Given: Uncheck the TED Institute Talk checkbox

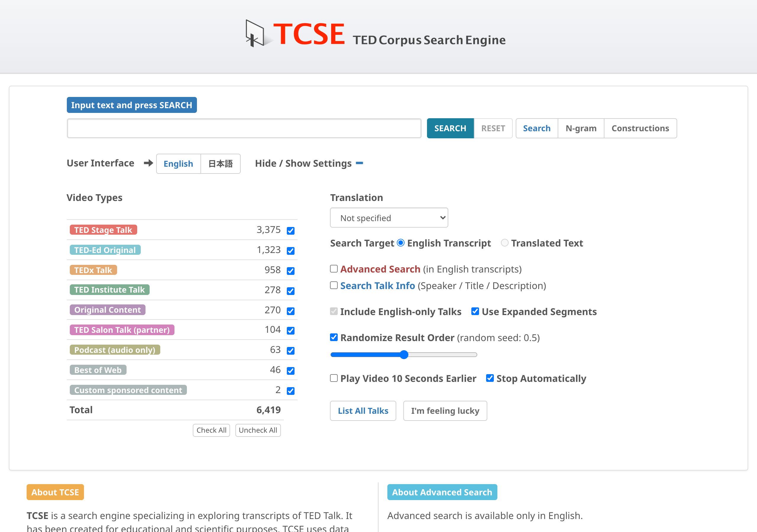Looking at the screenshot, I should [x=290, y=291].
